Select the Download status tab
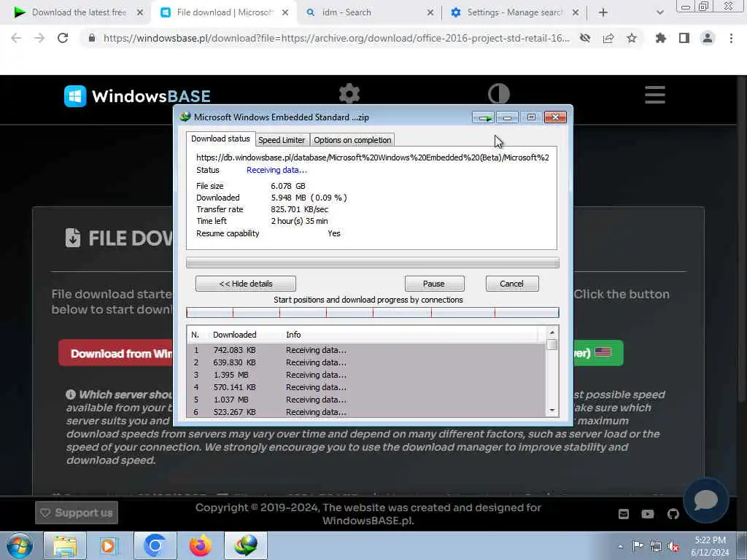The height and width of the screenshot is (560, 747). 220,139
